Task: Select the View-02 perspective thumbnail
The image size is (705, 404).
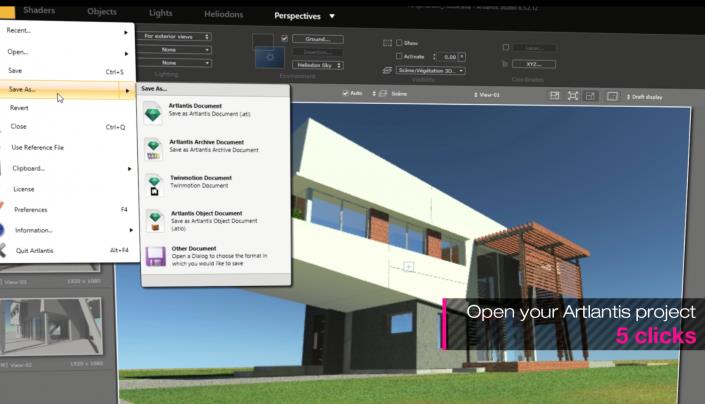Action: pyautogui.click(x=51, y=326)
